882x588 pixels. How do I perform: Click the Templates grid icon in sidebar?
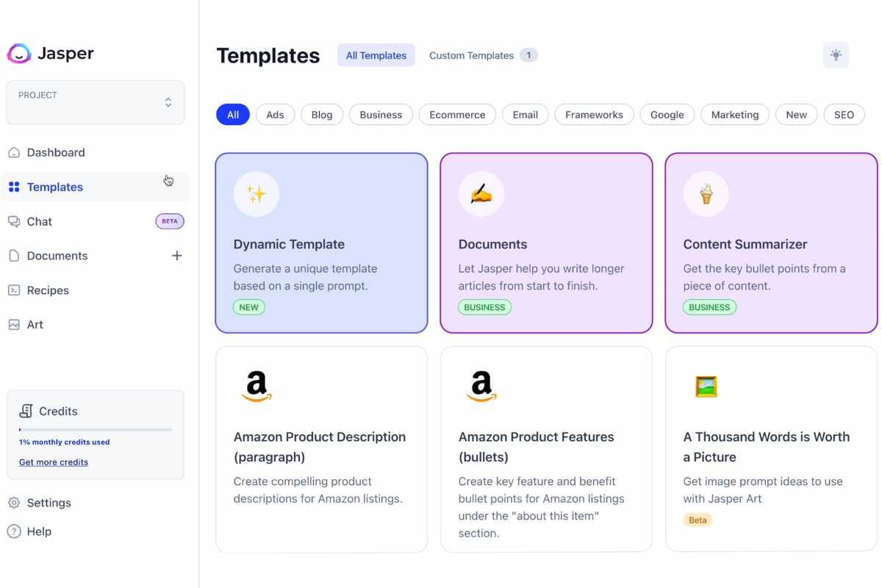pos(14,187)
